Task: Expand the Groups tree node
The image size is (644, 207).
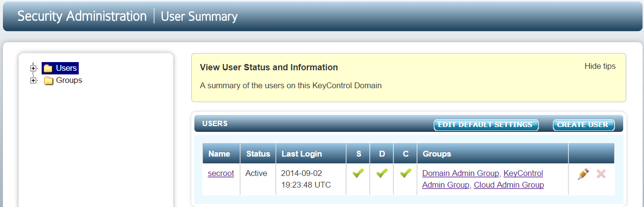Action: coord(33,80)
